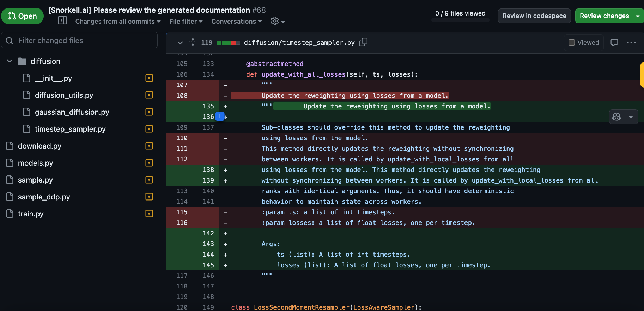Click Review in codespace button
This screenshot has width=644, height=311.
(x=534, y=16)
